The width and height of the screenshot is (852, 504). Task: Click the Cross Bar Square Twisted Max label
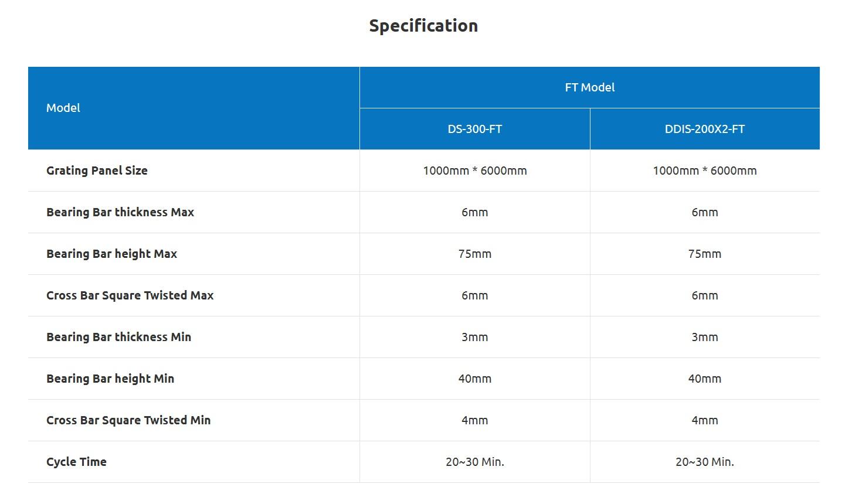130,295
